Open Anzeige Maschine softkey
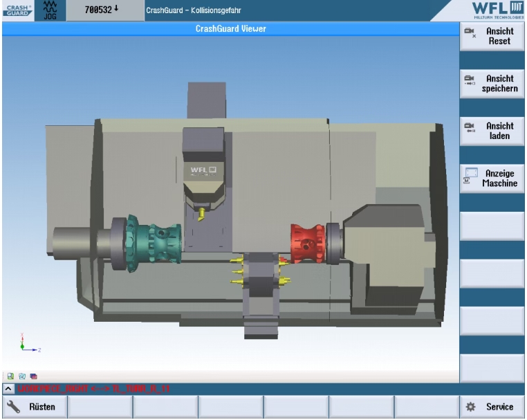527x420 pixels. click(x=492, y=179)
